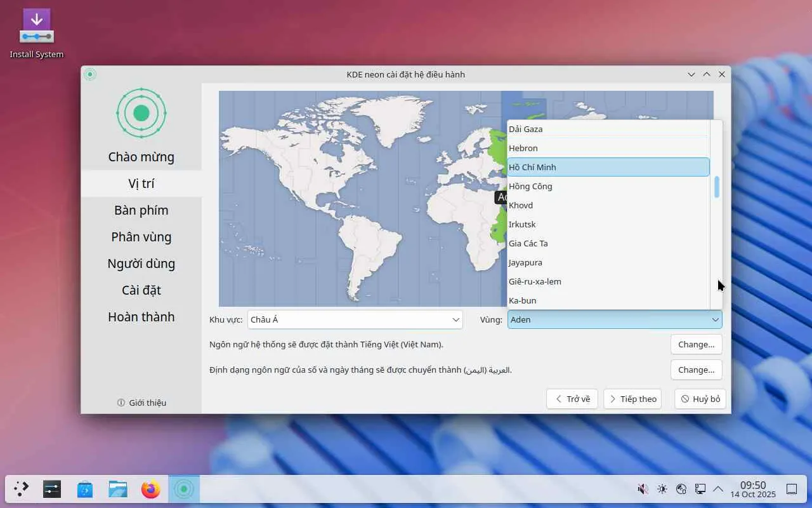The image size is (812, 508).
Task: Close the Vùng combo box showing Aden
Action: click(x=615, y=319)
